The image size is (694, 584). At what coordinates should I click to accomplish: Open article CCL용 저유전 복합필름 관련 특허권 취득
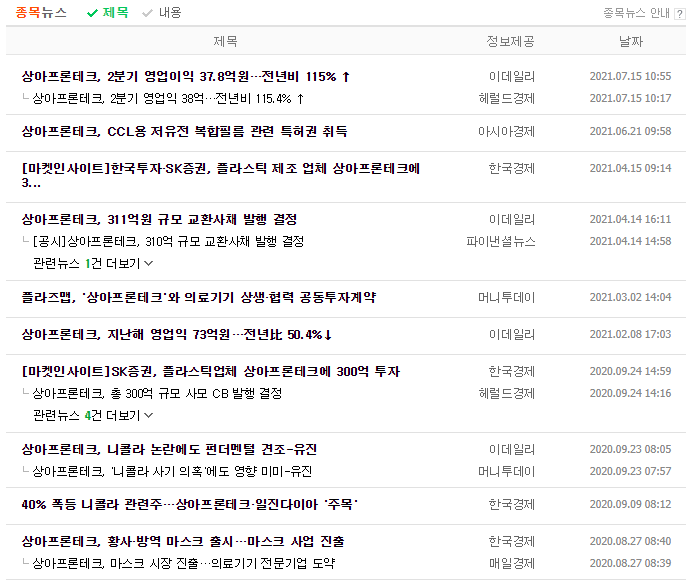pos(185,131)
